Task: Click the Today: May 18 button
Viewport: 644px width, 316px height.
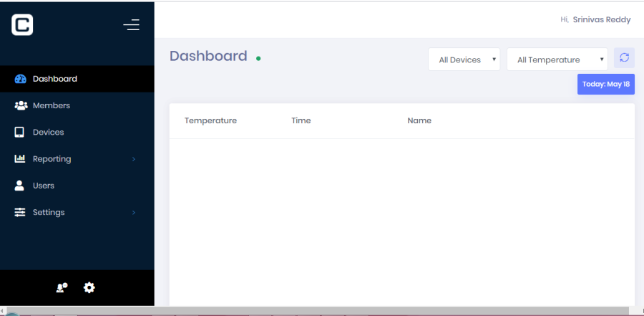Action: tap(606, 84)
